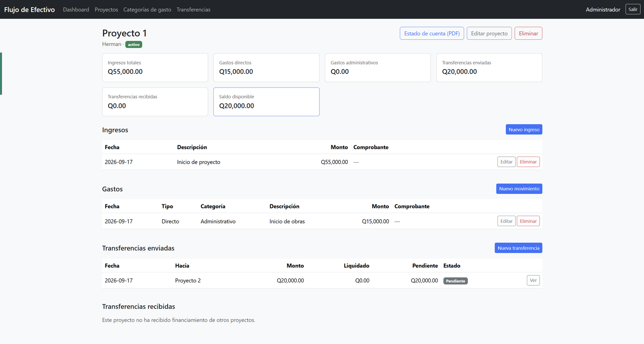Open the Flujo de Efectivo brand link
Viewport: 644px width, 344px height.
click(29, 10)
